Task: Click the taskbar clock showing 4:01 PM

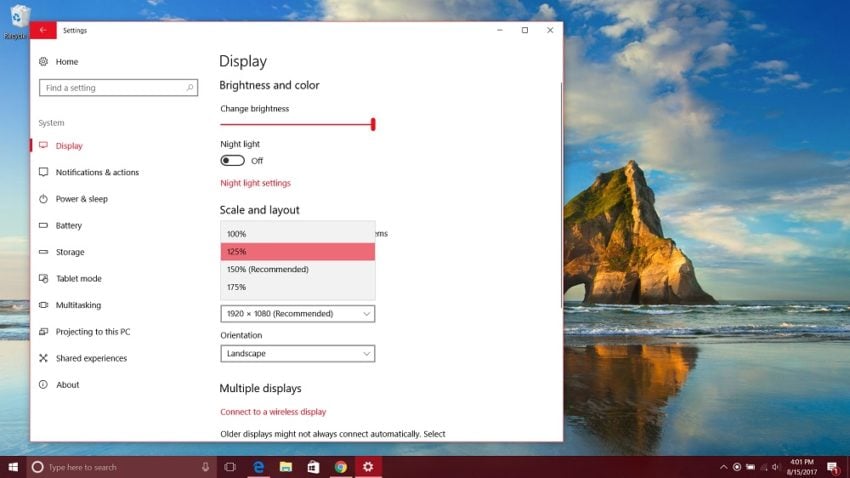Action: pyautogui.click(x=802, y=467)
